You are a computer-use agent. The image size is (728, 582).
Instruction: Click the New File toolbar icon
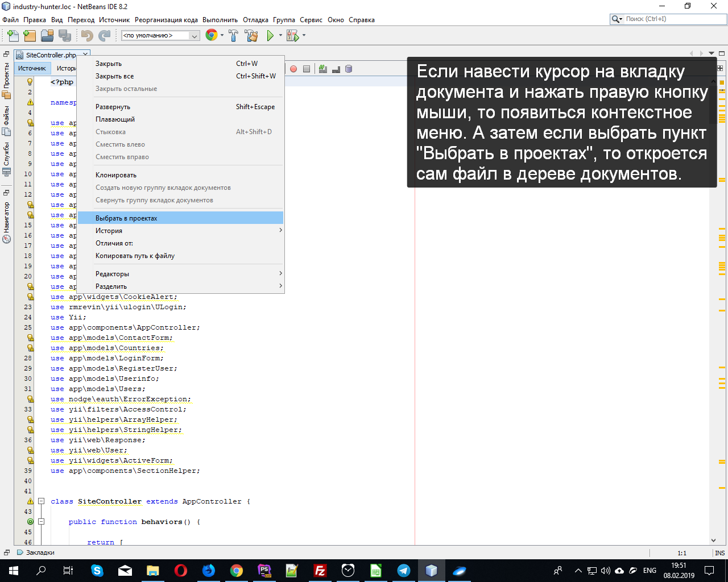pyautogui.click(x=13, y=36)
